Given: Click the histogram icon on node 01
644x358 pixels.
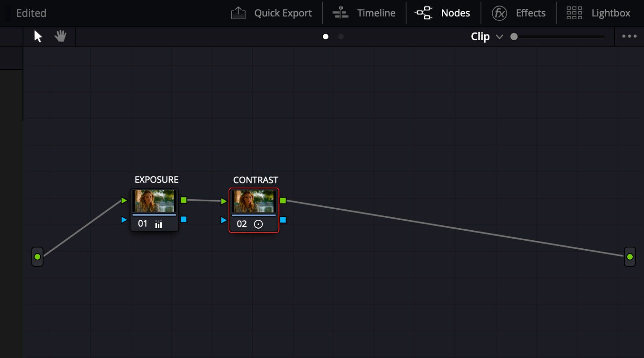Looking at the screenshot, I should click(x=158, y=224).
